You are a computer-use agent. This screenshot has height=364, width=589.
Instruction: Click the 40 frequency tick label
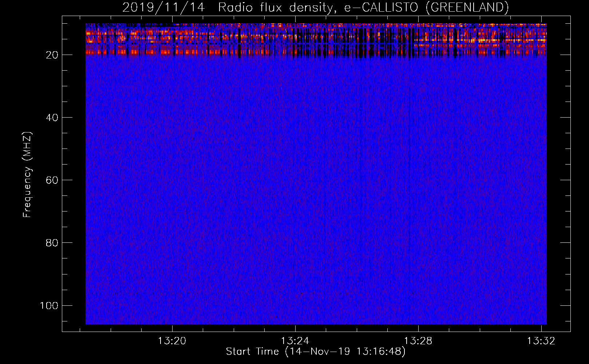(x=52, y=118)
